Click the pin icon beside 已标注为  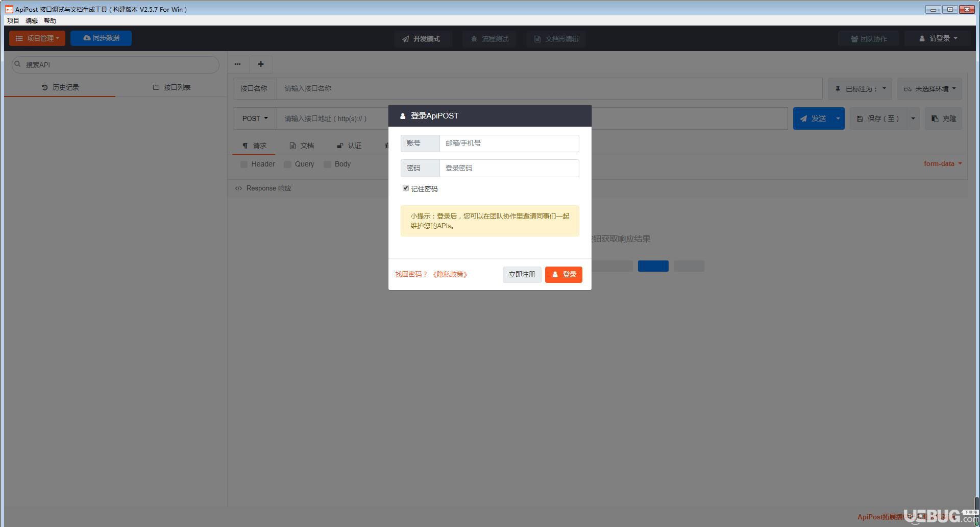[x=838, y=89]
